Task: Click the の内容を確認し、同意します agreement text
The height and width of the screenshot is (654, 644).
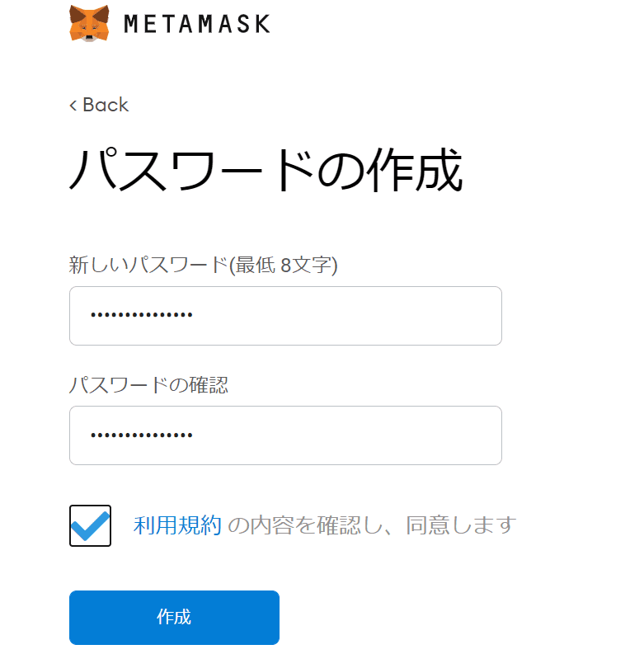Action: 372,525
